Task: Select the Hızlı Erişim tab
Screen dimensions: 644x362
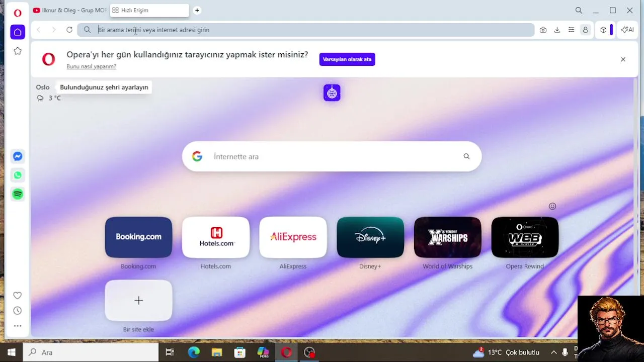Action: point(149,10)
